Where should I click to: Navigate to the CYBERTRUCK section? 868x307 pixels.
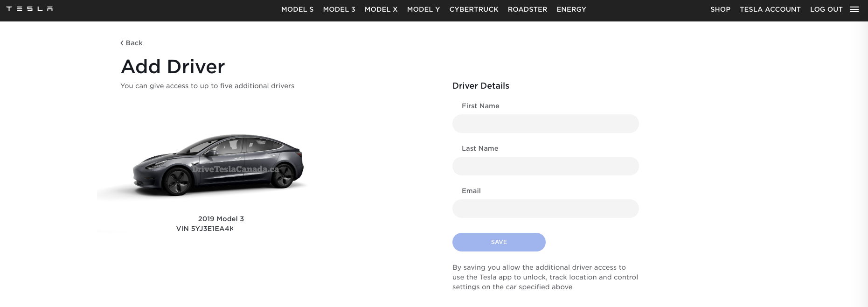474,9
